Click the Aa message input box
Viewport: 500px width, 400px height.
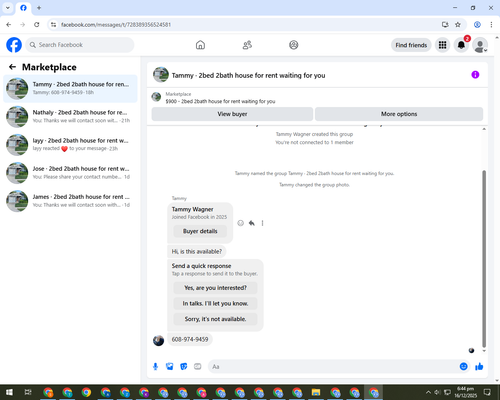tap(333, 367)
